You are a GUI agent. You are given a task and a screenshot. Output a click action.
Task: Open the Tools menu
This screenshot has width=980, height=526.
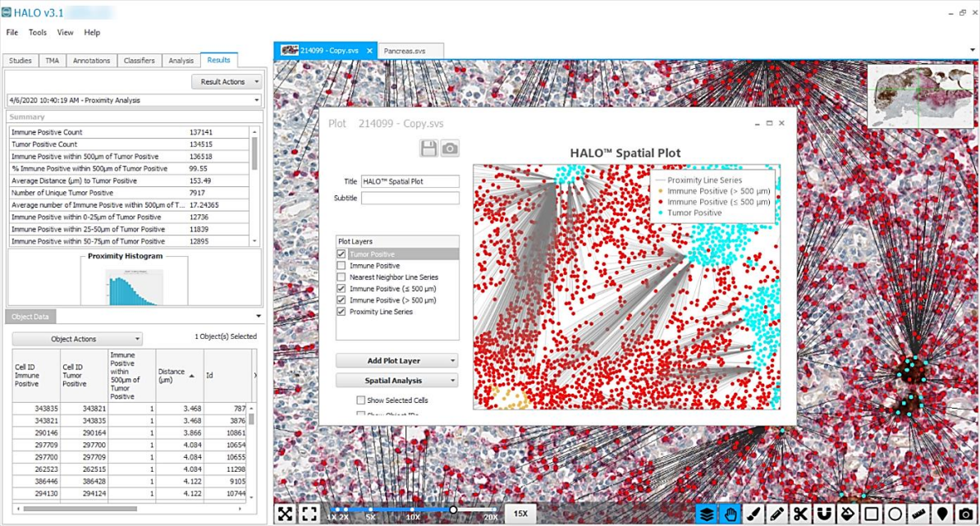click(38, 33)
